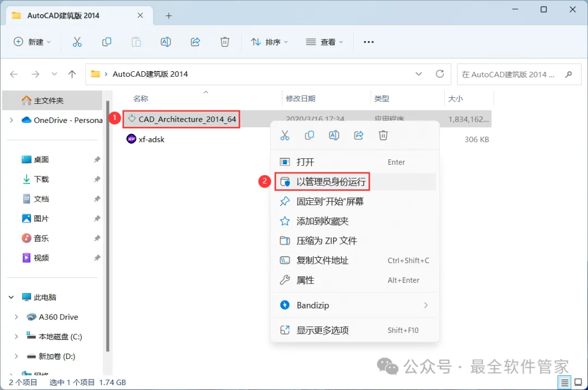The height and width of the screenshot is (390, 588).
Task: Open 视频 in the sidebar
Action: [41, 258]
